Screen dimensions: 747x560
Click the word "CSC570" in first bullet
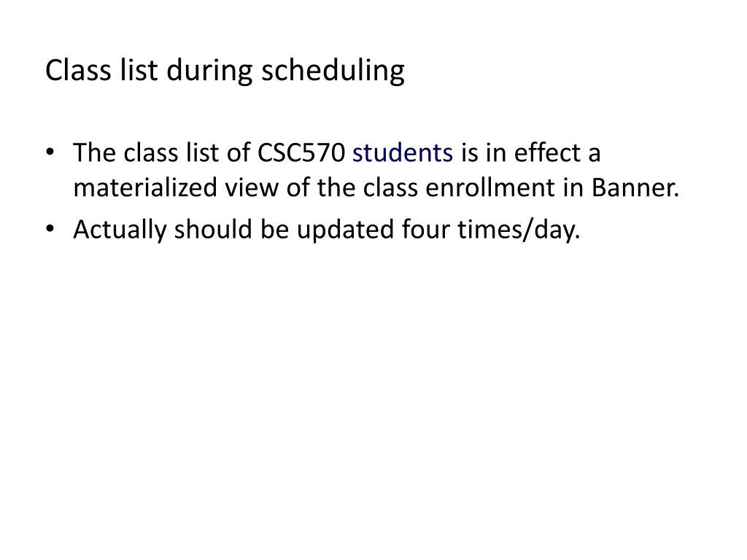[301, 153]
